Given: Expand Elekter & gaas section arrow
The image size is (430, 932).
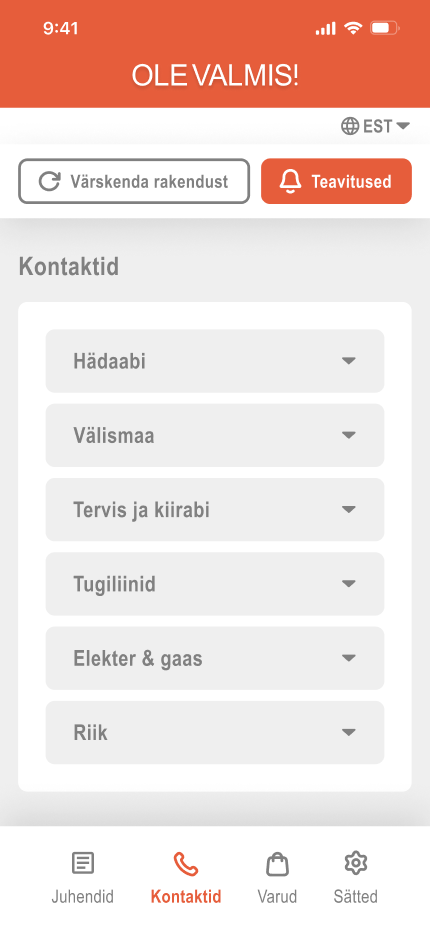Looking at the screenshot, I should pos(349,658).
